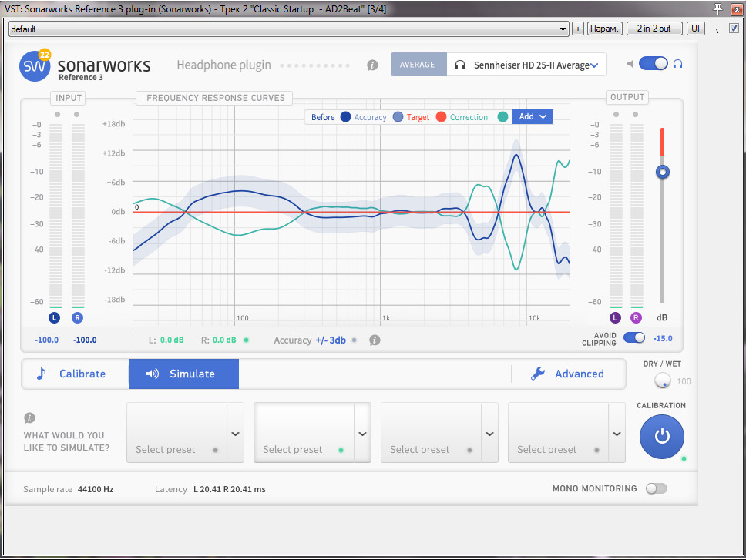
Task: Toggle the speaker/headphone output switch
Action: pos(653,64)
